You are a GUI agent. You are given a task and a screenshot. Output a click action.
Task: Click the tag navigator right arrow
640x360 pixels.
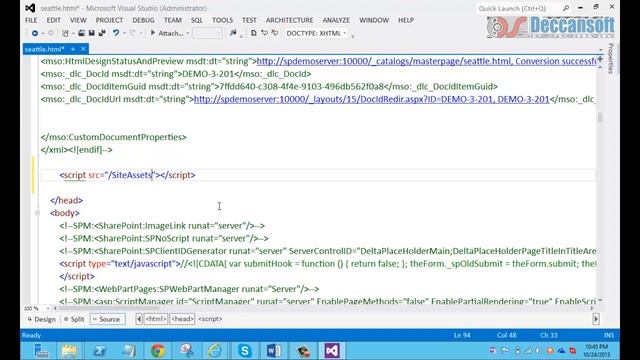click(596, 319)
